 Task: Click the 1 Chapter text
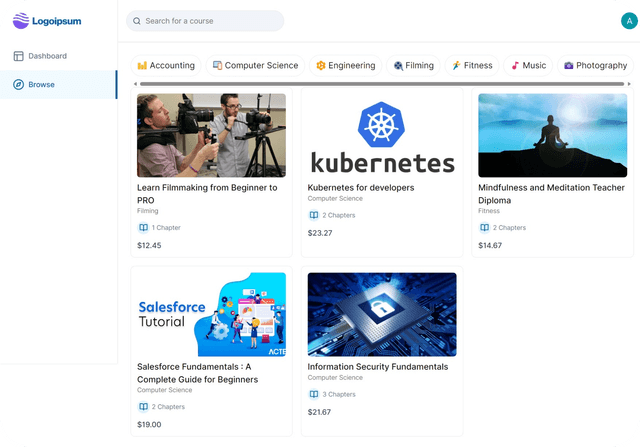[166, 227]
